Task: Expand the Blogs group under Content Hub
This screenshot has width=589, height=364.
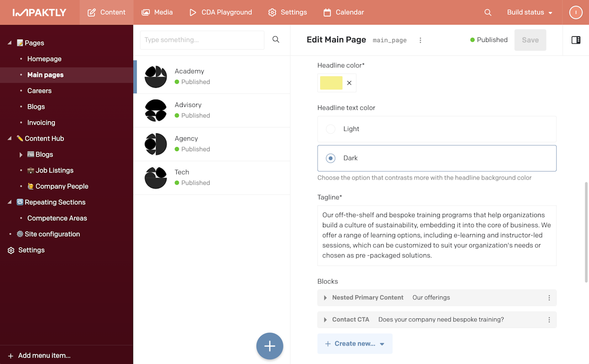Action: point(21,155)
